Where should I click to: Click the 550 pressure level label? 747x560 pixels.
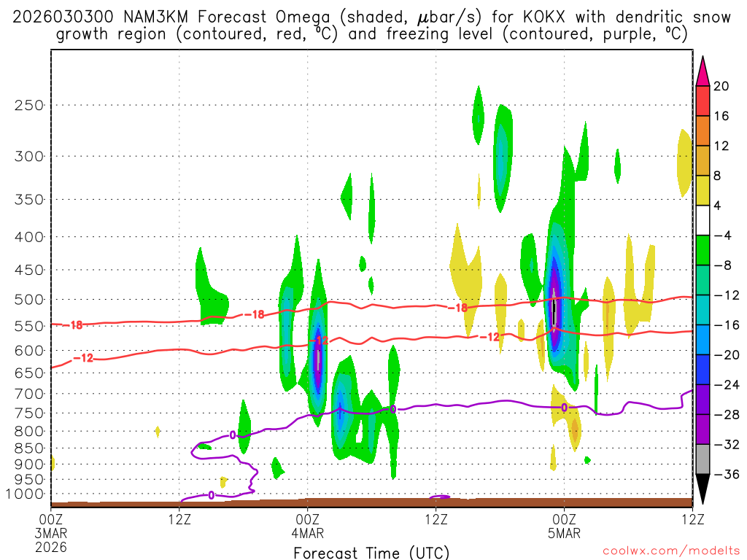point(29,326)
